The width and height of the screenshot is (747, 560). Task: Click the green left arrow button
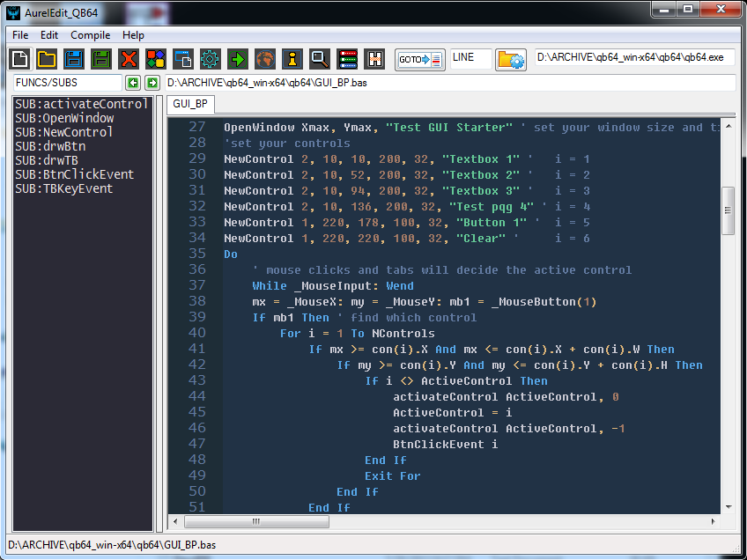point(133,83)
